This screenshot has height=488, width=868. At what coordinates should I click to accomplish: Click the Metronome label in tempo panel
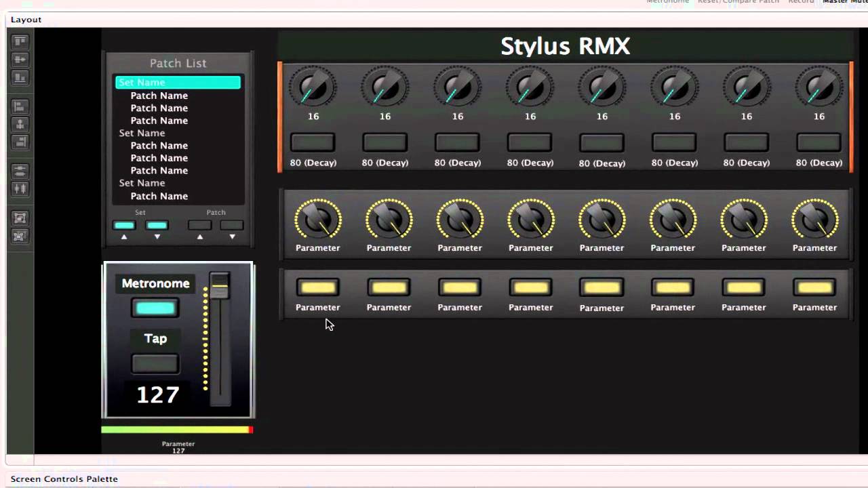[155, 283]
